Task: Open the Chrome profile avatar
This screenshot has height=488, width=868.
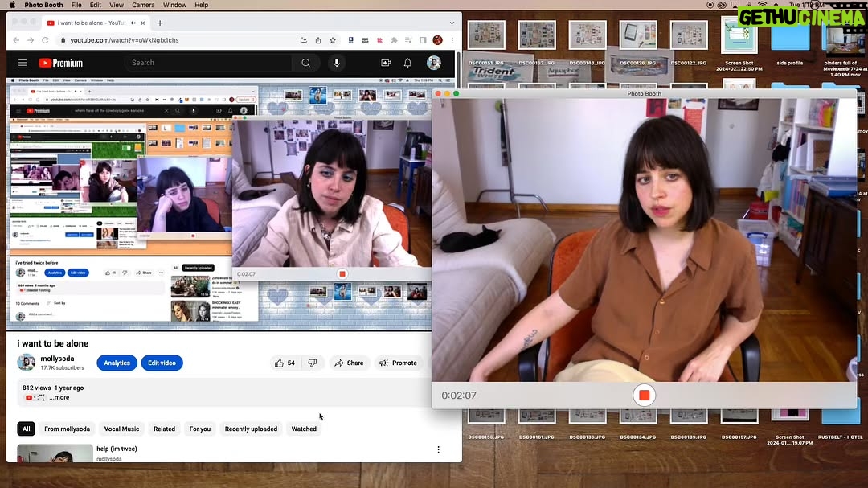Action: click(x=438, y=40)
